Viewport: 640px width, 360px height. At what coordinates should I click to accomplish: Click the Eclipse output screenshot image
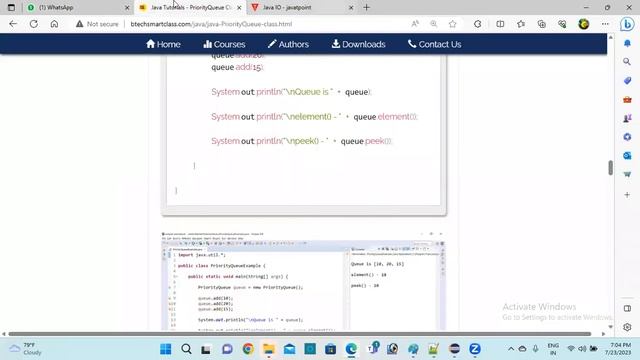pyautogui.click(x=304, y=281)
